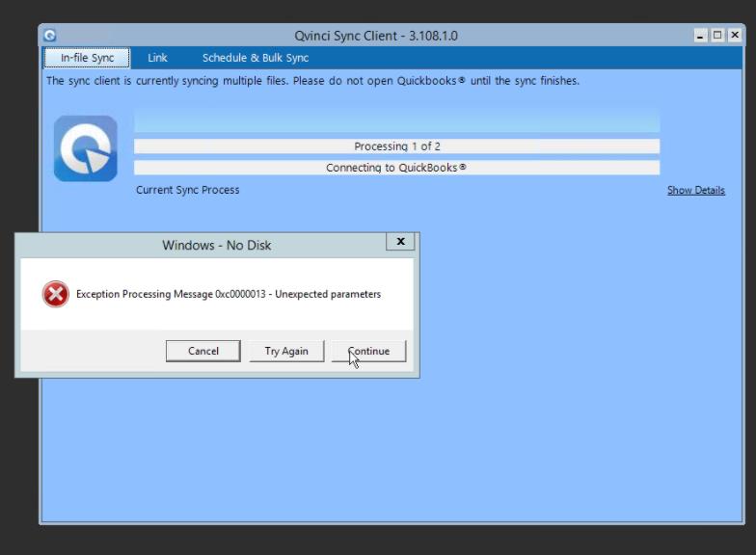Click the Current Sync Process label
Image resolution: width=756 pixels, height=555 pixels.
click(x=188, y=190)
